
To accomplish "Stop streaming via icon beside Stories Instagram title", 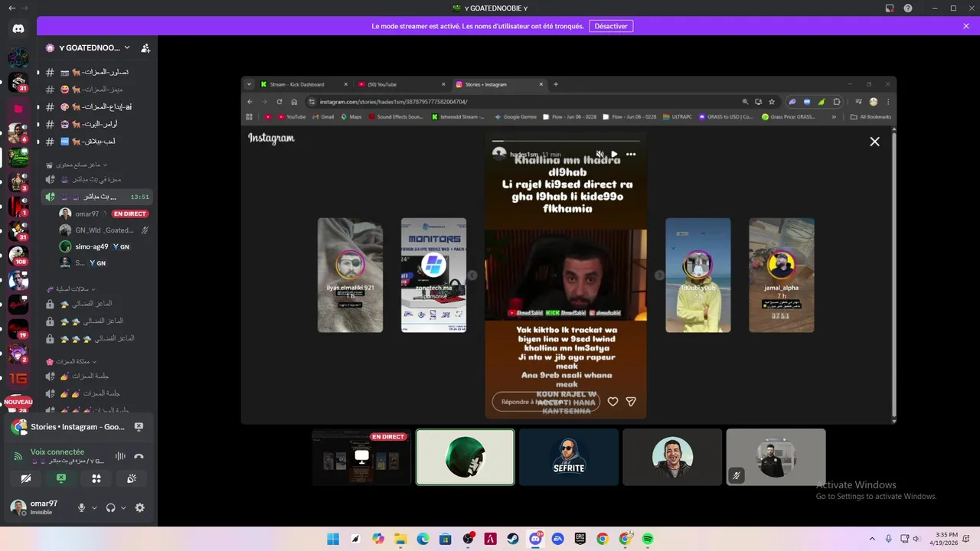I will point(139,427).
